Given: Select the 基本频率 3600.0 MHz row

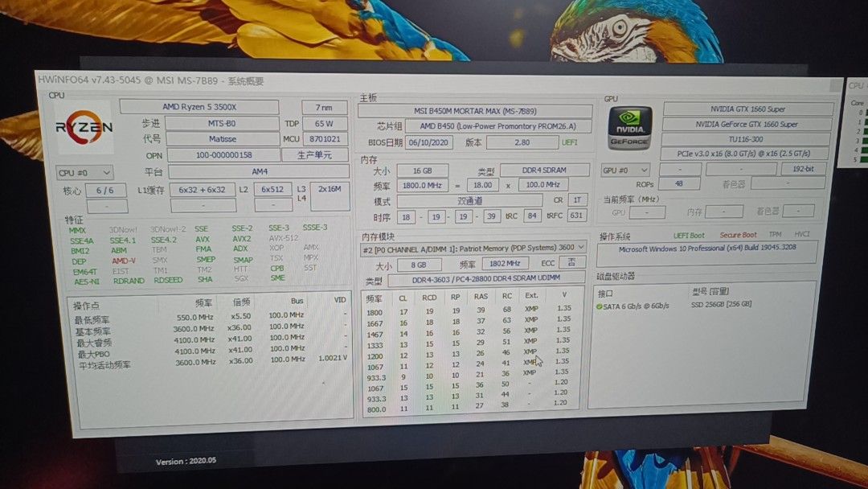Looking at the screenshot, I should pos(211,329).
